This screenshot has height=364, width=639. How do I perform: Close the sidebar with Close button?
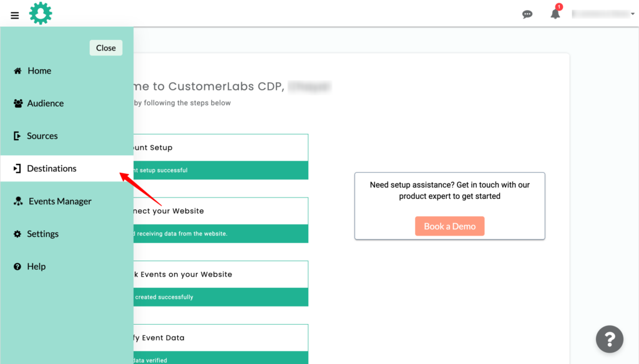pyautogui.click(x=106, y=48)
